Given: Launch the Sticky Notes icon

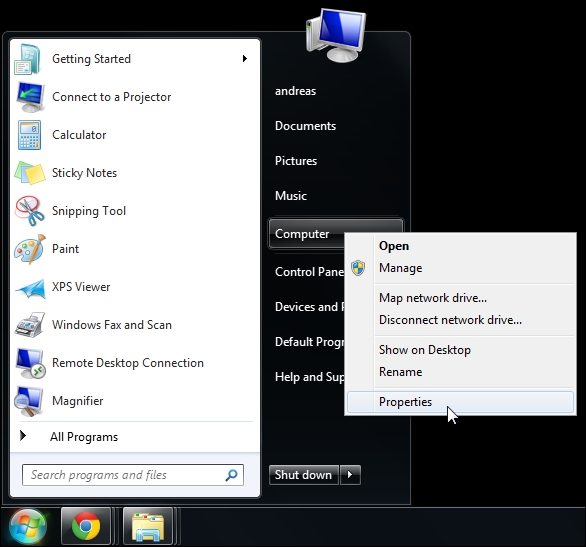Looking at the screenshot, I should [x=30, y=173].
